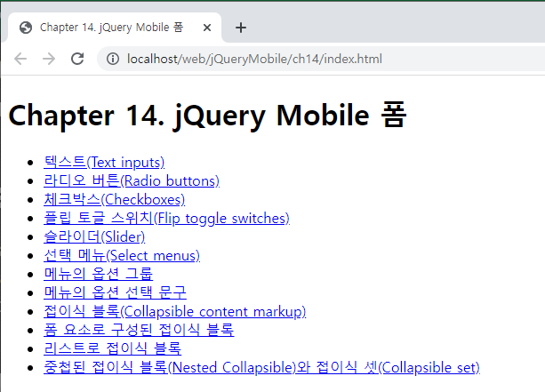Image resolution: width=545 pixels, height=392 pixels.
Task: Open a new tab with plus button
Action: [x=241, y=28]
